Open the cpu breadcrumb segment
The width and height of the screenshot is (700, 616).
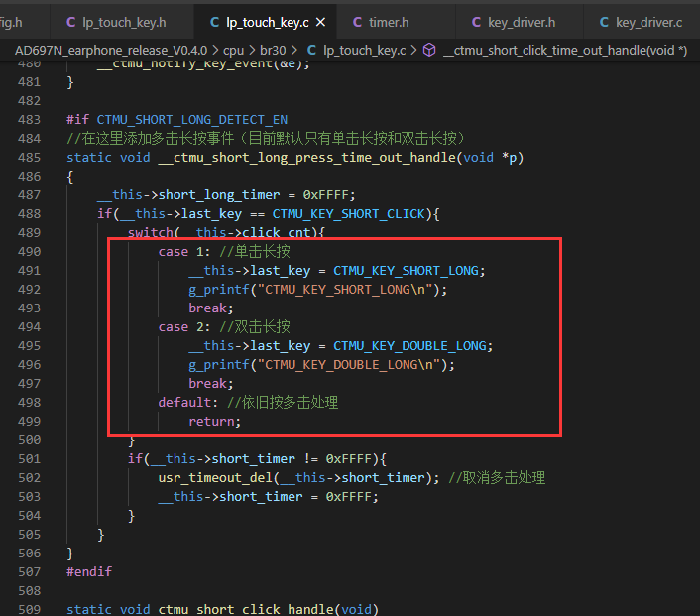(x=233, y=50)
